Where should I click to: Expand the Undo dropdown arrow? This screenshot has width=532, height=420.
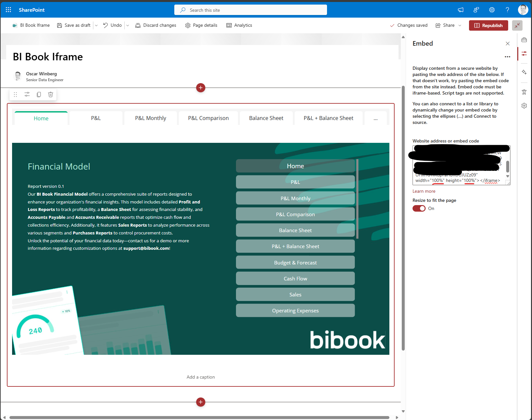(128, 25)
